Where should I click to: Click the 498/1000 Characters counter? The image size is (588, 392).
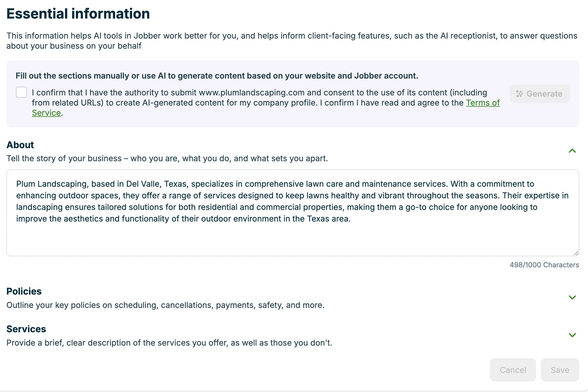tap(544, 265)
